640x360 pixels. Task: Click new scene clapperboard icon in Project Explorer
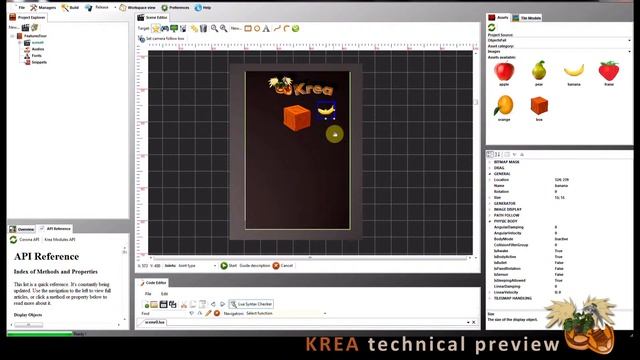click(x=25, y=27)
